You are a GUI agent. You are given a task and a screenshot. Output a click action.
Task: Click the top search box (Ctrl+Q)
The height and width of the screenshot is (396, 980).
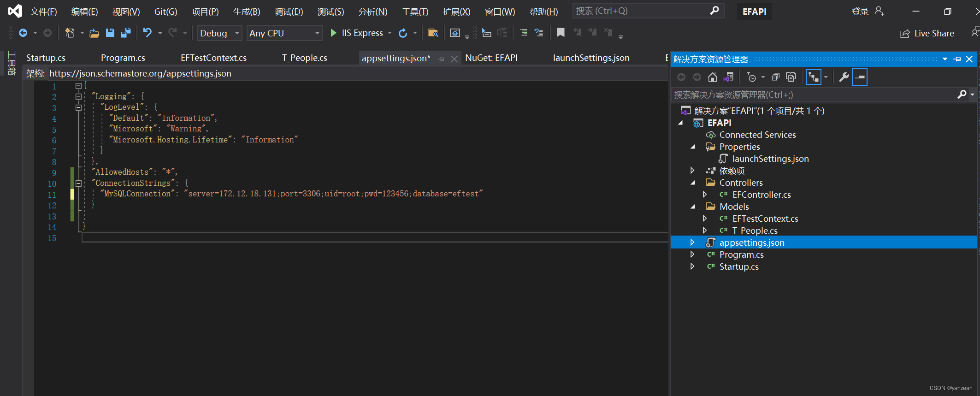[648, 11]
